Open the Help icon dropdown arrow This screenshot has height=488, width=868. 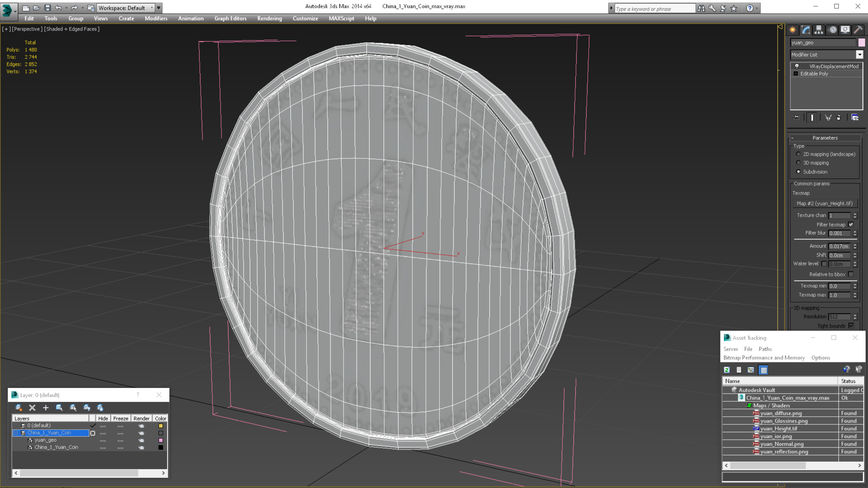[757, 8]
